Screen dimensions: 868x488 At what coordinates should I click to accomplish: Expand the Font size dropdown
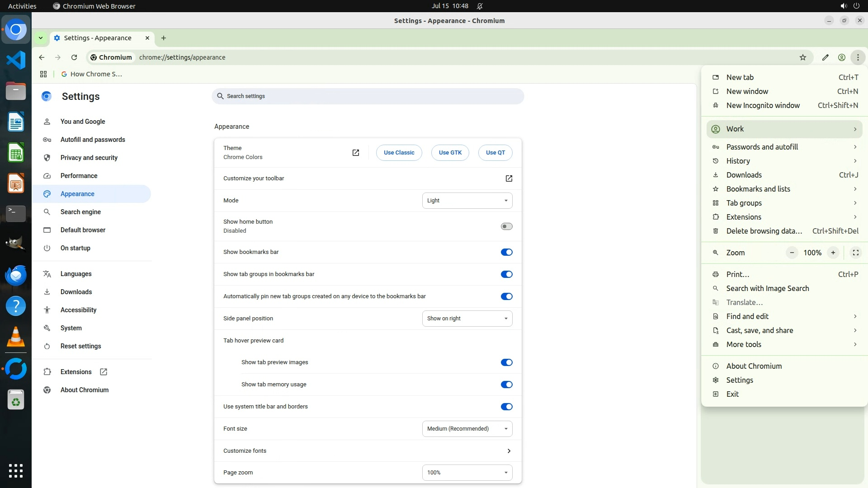[467, 429]
